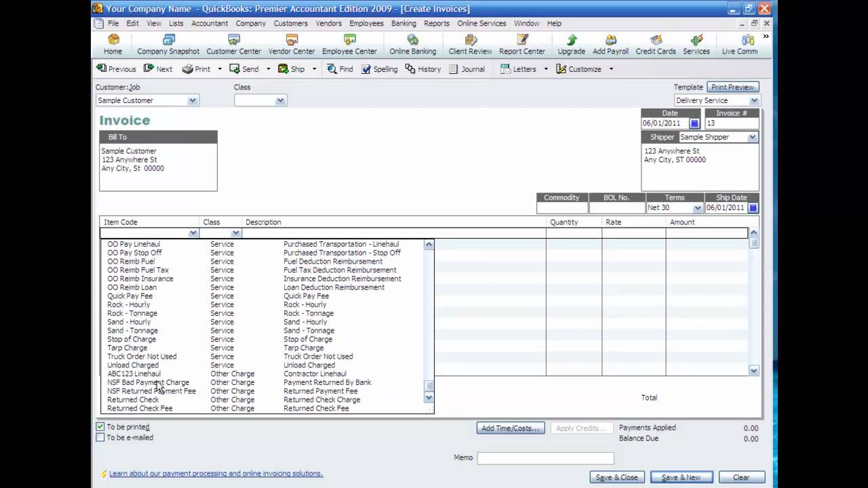Open the Banking menu
The height and width of the screenshot is (488, 868).
coord(403,23)
